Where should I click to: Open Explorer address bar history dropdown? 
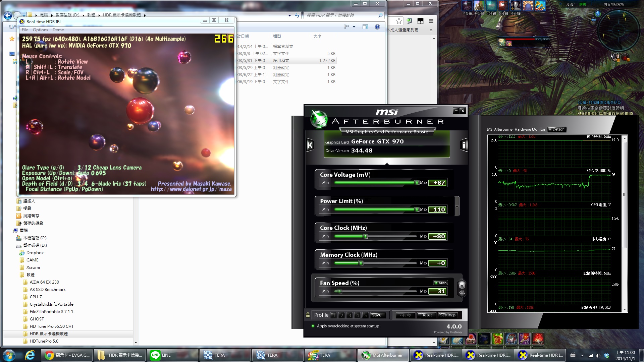pyautogui.click(x=289, y=15)
